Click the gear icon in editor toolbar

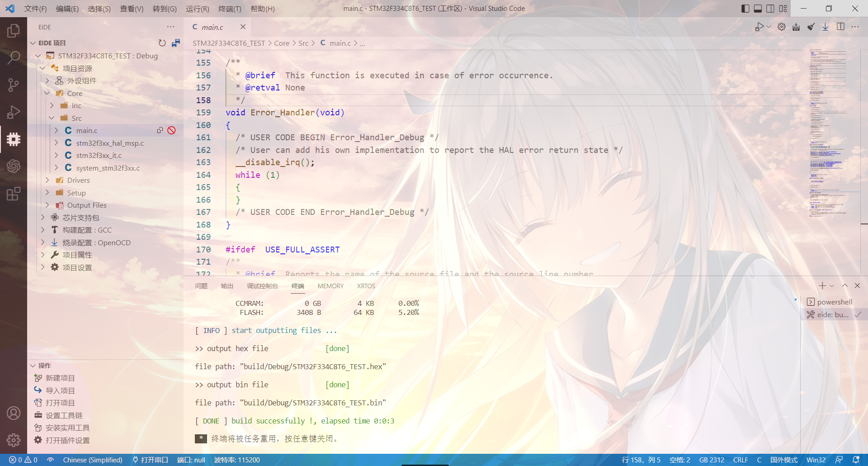782,27
